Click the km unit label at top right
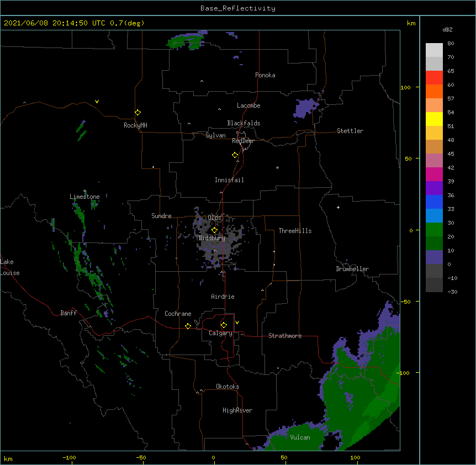The image size is (476, 465). (x=411, y=23)
